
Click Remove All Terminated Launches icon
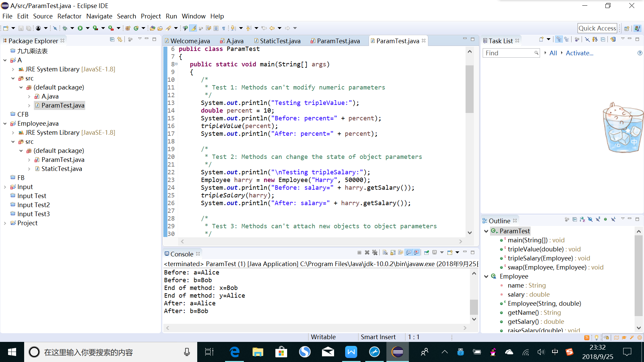(x=375, y=252)
